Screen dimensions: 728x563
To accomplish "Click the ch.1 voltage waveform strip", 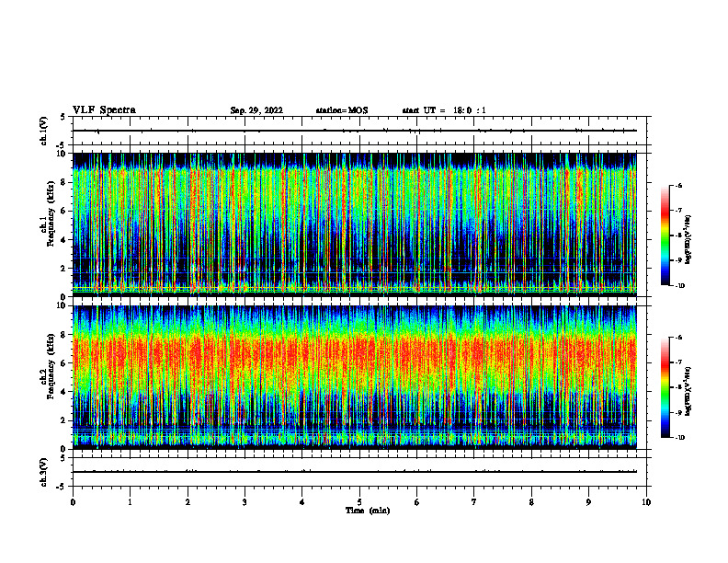I will 359,131.
